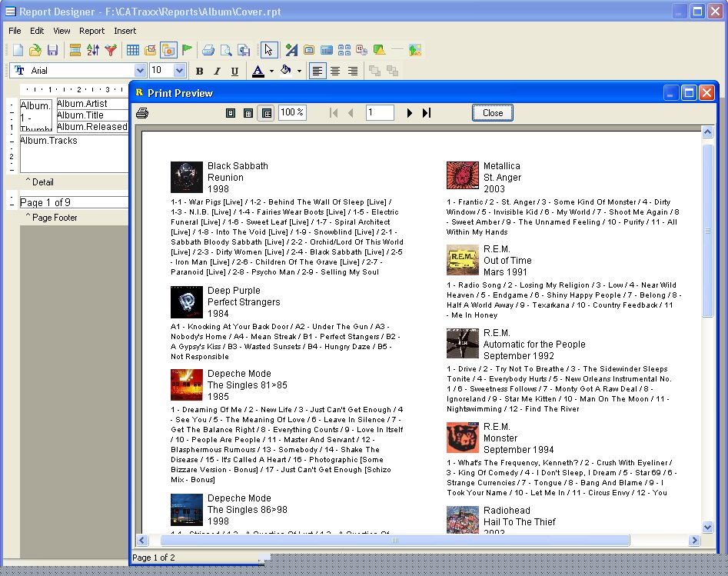Select the Album.Artist field in designer
The width and height of the screenshot is (728, 576).
point(92,104)
